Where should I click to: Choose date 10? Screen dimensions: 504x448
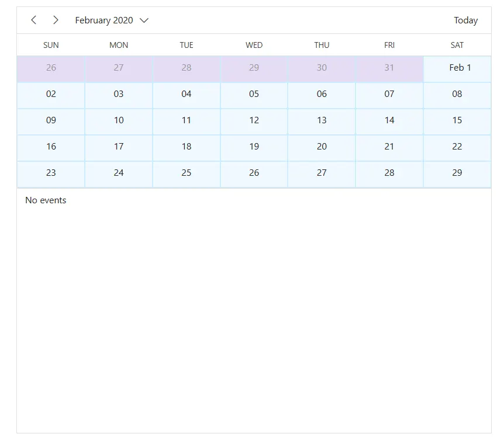(x=119, y=121)
